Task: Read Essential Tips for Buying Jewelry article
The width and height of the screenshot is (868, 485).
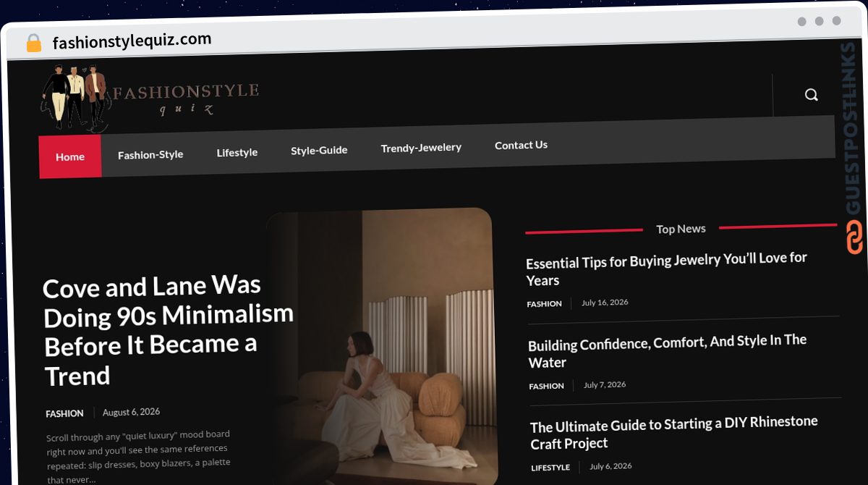Action: 666,269
